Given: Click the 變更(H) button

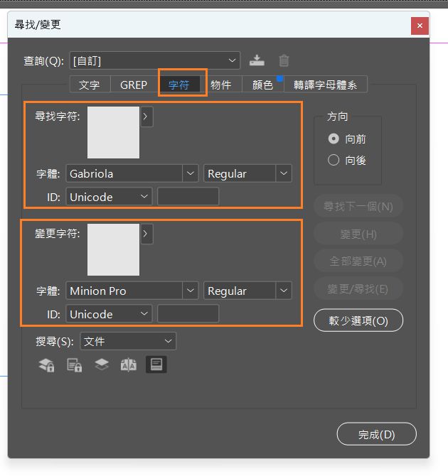Looking at the screenshot, I should point(358,234).
